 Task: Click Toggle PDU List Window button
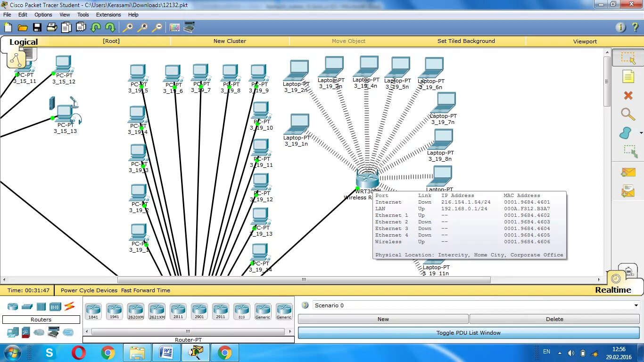tap(469, 333)
